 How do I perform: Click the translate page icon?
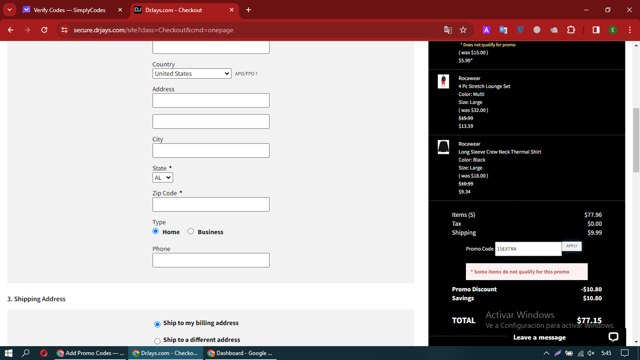click(x=448, y=30)
